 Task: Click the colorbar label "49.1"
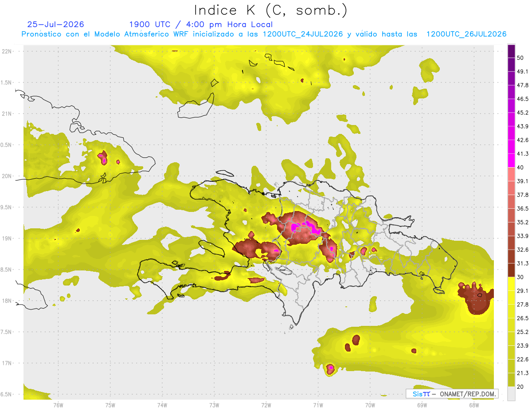(522, 71)
